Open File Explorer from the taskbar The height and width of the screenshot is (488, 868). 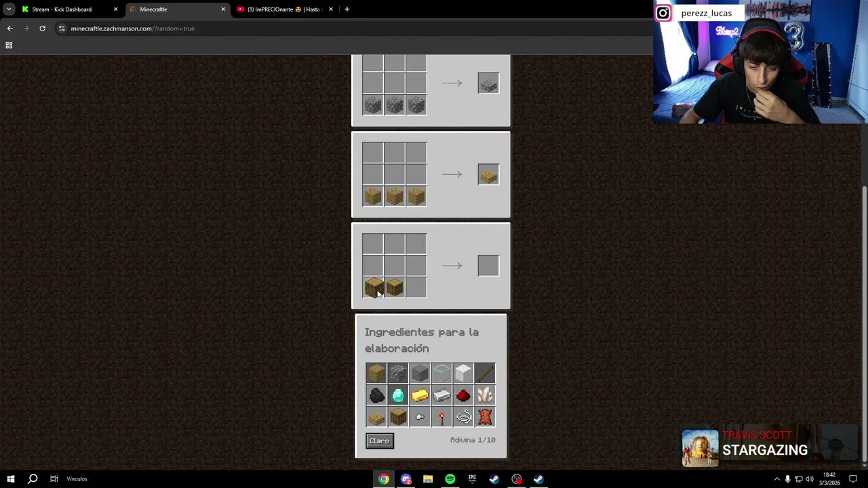pos(428,479)
